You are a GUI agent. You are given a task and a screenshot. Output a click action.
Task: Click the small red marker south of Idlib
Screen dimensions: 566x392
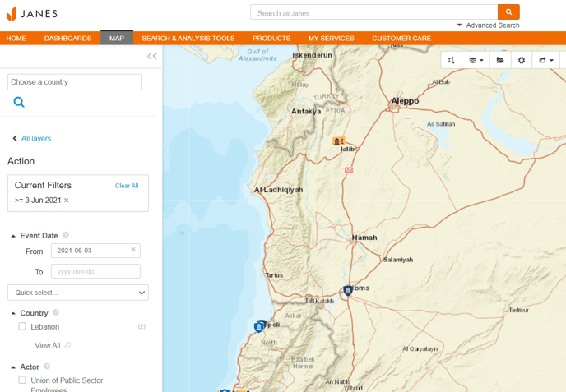click(349, 170)
